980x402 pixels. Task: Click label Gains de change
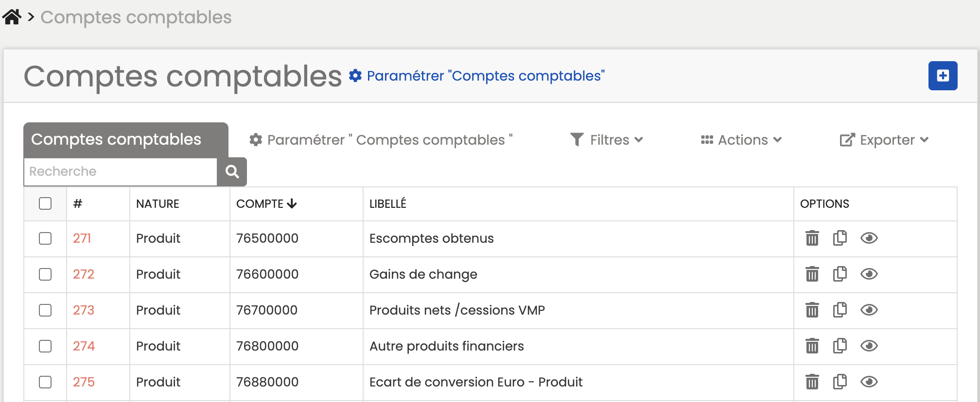[423, 274]
